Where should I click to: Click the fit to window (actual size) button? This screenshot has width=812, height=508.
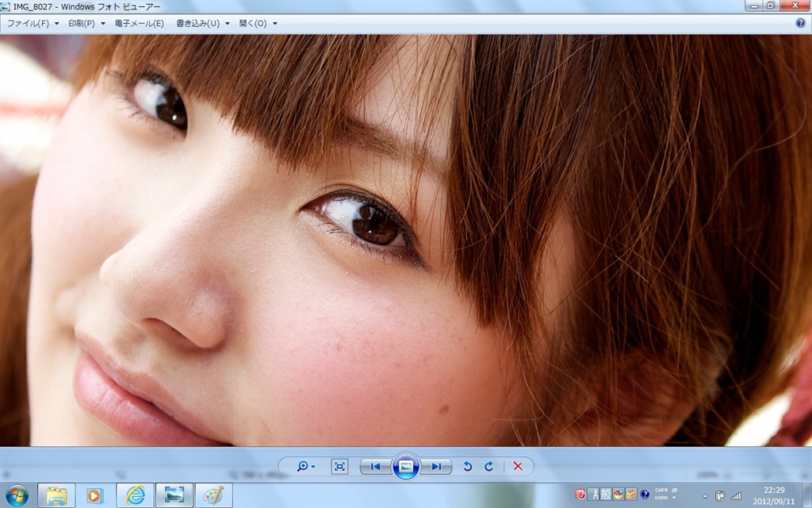click(x=339, y=467)
